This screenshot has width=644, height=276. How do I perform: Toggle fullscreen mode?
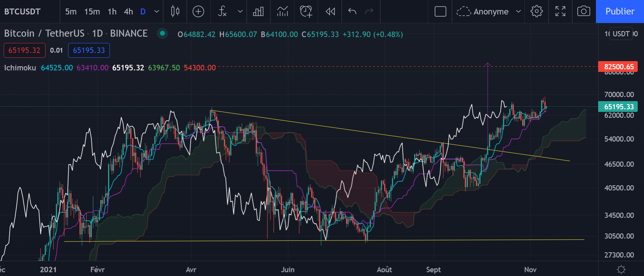(x=560, y=11)
